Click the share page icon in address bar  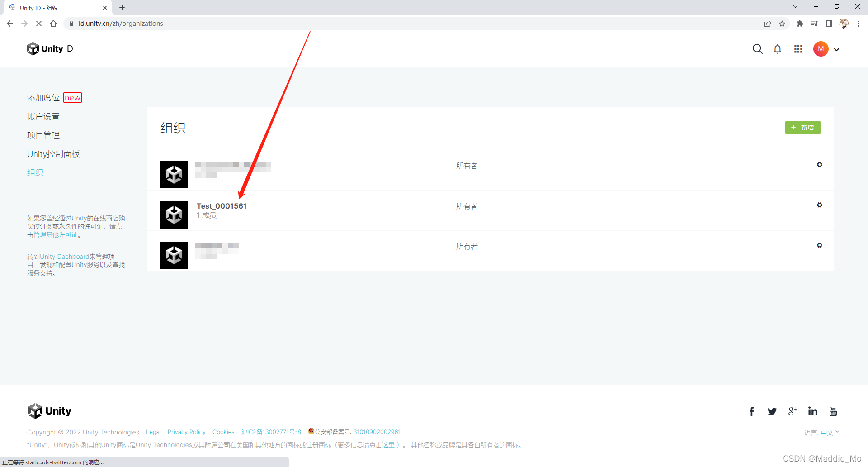pos(768,24)
